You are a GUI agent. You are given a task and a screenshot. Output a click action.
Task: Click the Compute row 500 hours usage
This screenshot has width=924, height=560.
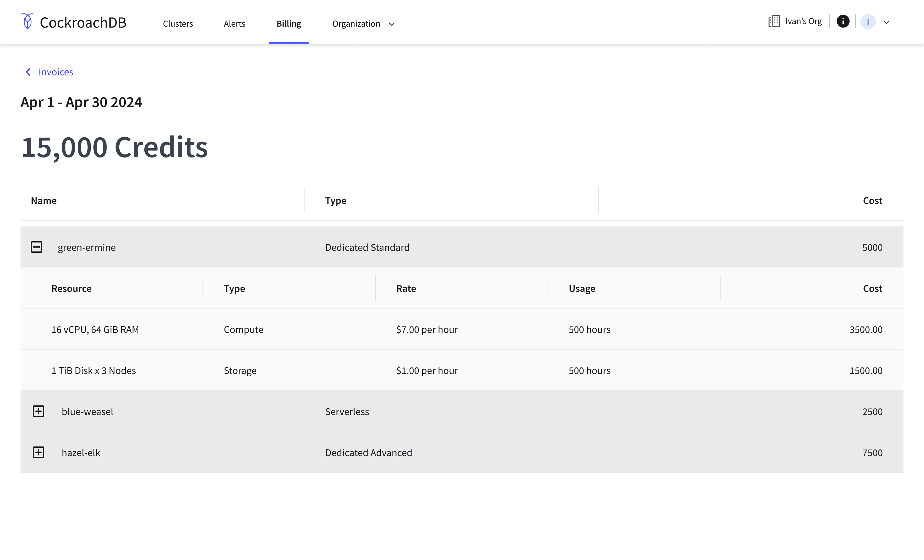tap(589, 329)
